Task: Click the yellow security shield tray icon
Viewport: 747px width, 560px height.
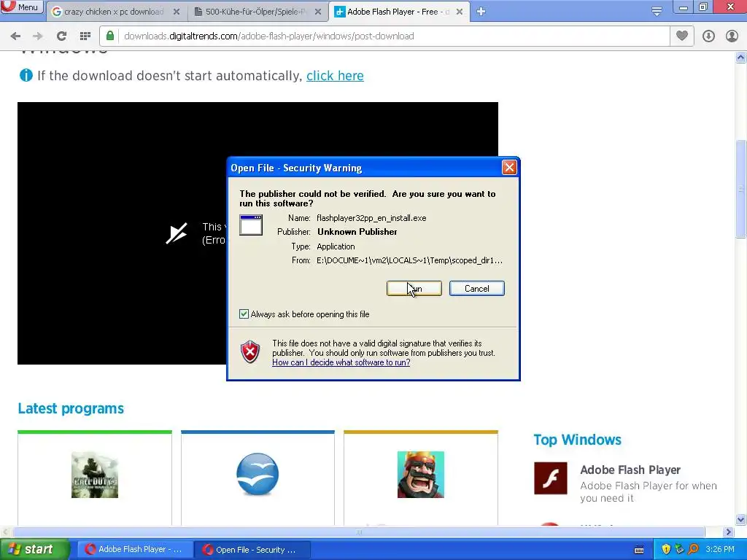Action: tap(666, 549)
